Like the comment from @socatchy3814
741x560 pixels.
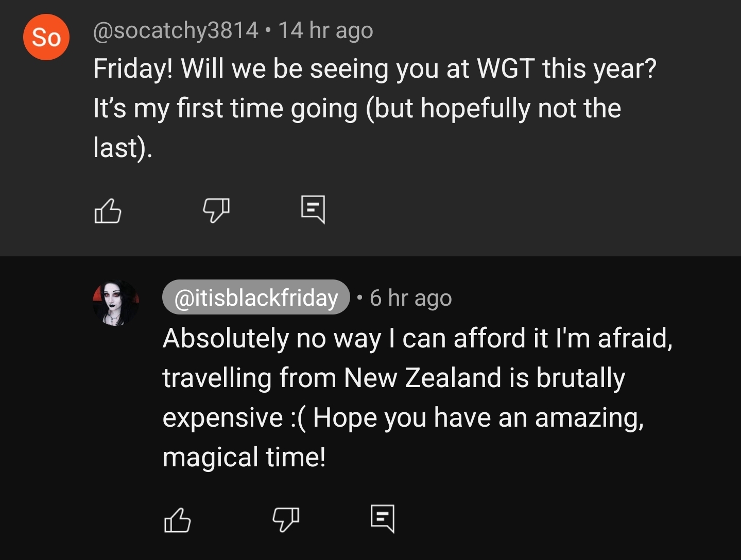pyautogui.click(x=108, y=211)
